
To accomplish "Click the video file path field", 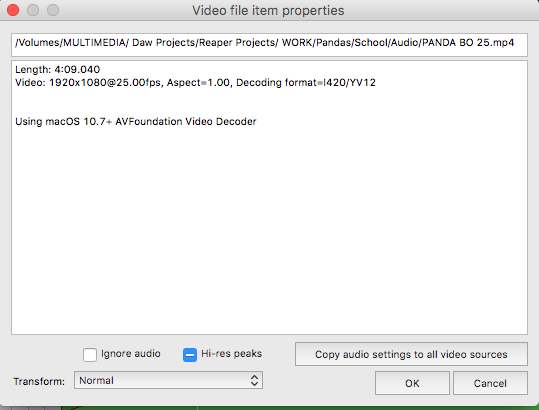I will [270, 45].
